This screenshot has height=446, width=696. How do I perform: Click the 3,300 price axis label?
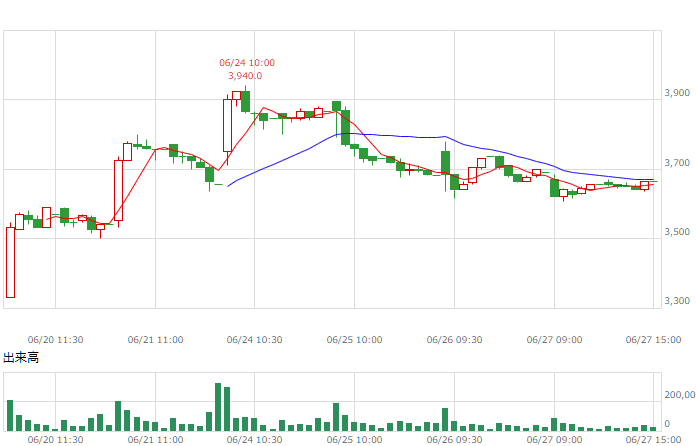tap(677, 301)
